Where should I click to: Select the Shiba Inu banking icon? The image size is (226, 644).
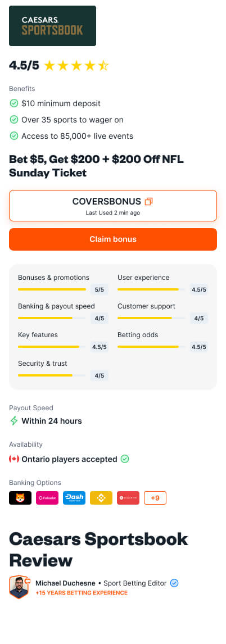click(20, 498)
